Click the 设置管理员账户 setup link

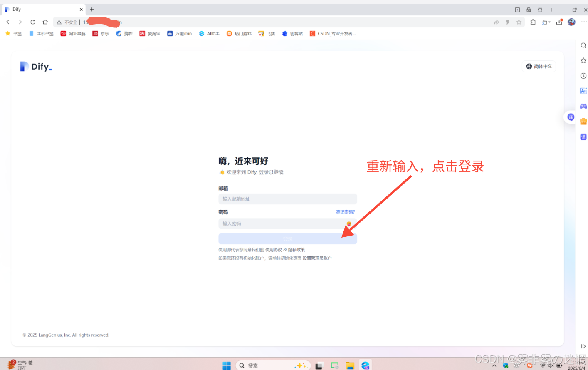[x=317, y=258]
